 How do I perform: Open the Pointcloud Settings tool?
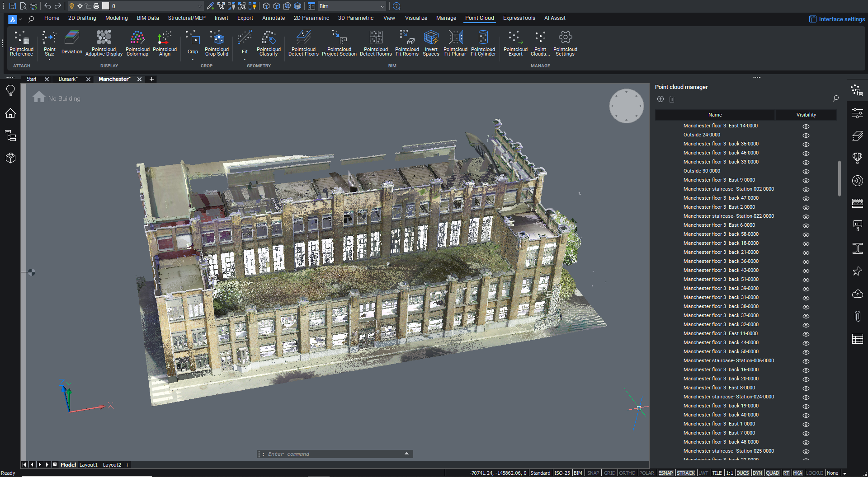(x=565, y=43)
